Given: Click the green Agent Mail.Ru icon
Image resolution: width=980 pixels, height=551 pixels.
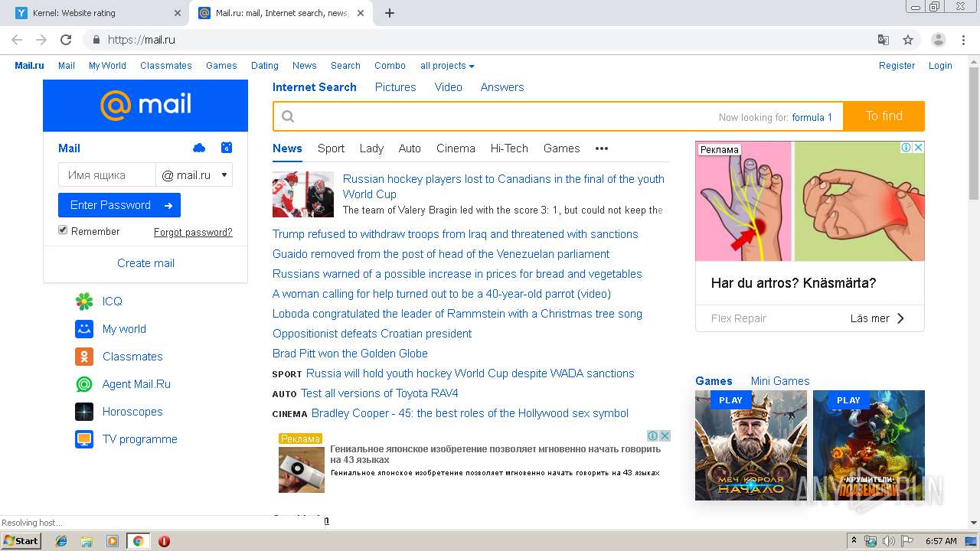Looking at the screenshot, I should (84, 384).
